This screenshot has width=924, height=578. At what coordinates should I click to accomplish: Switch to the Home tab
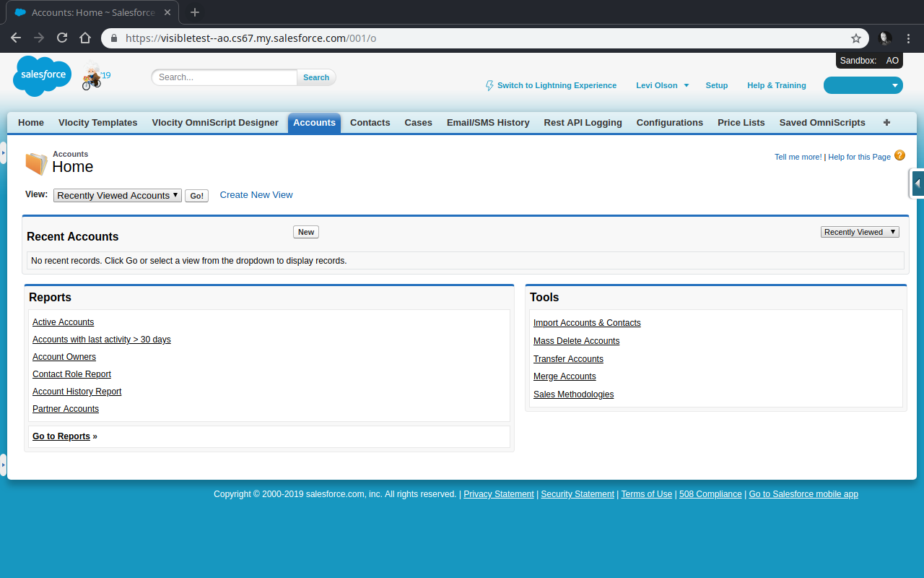point(31,123)
